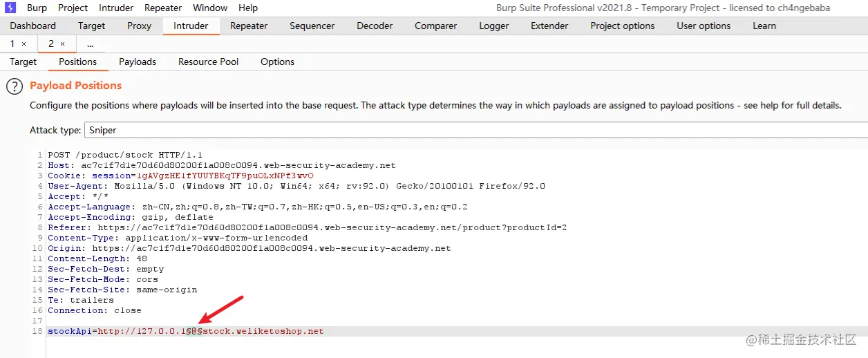Click the Accept-Encoding header line
Image resolution: width=868 pixels, height=358 pixels.
[131, 217]
